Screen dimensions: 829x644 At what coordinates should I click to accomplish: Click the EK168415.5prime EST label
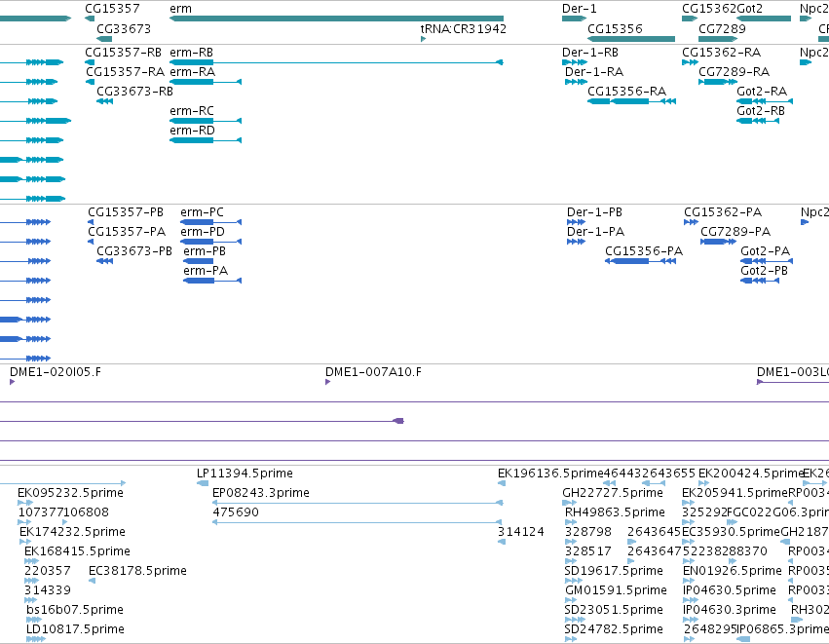point(77,550)
